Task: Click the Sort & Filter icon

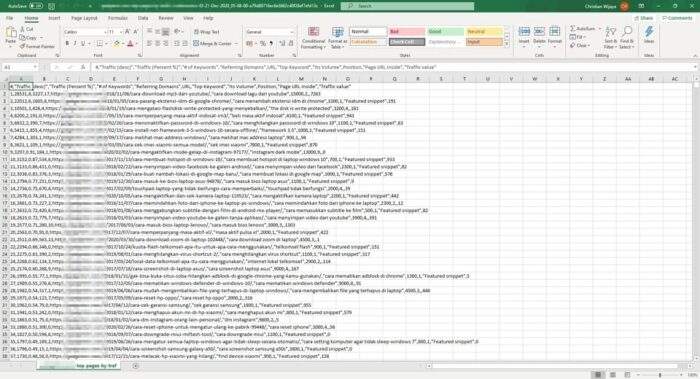Action: [610, 32]
